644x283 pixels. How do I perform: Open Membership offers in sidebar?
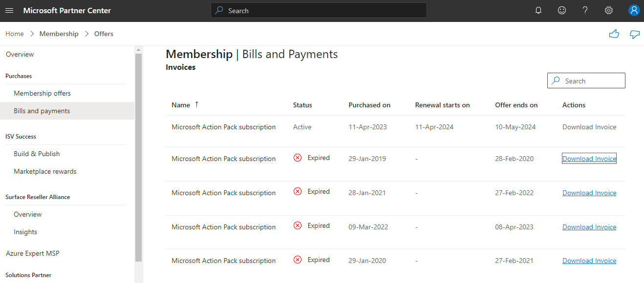coord(43,93)
